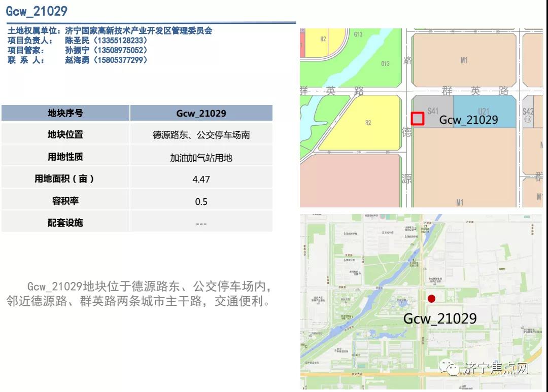Click the upper G13 green zone label
The width and height of the screenshot is (548, 392).
(x=358, y=34)
